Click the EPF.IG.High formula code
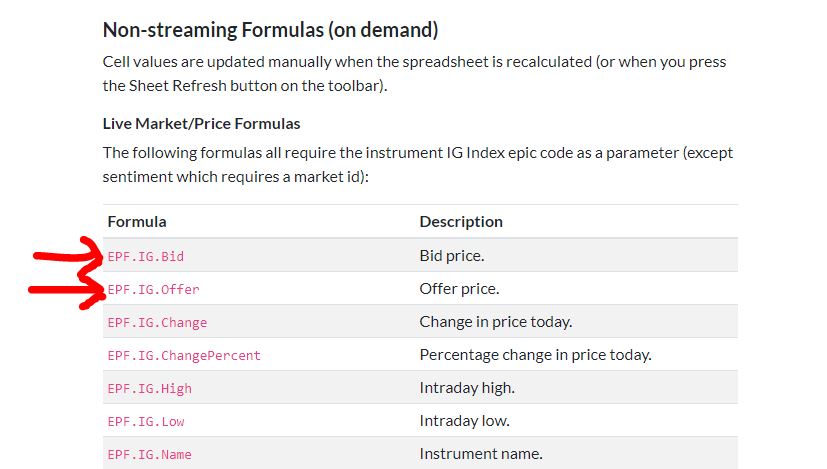The image size is (827, 469). coord(150,388)
